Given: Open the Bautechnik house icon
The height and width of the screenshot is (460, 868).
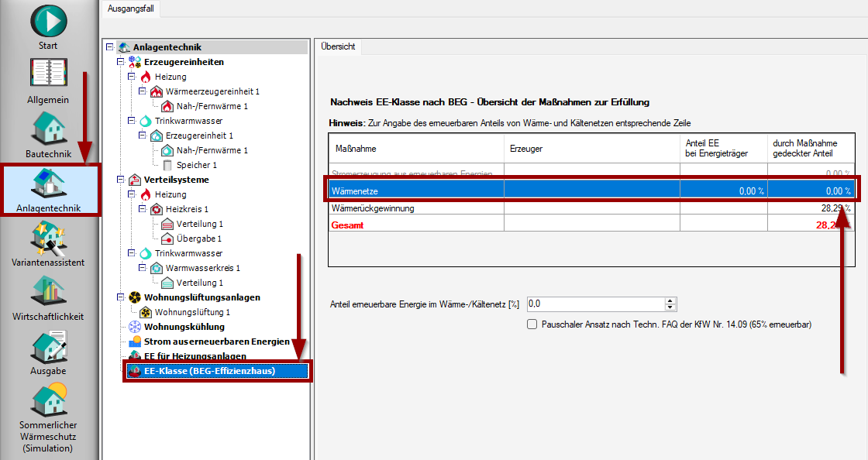Looking at the screenshot, I should pyautogui.click(x=48, y=129).
